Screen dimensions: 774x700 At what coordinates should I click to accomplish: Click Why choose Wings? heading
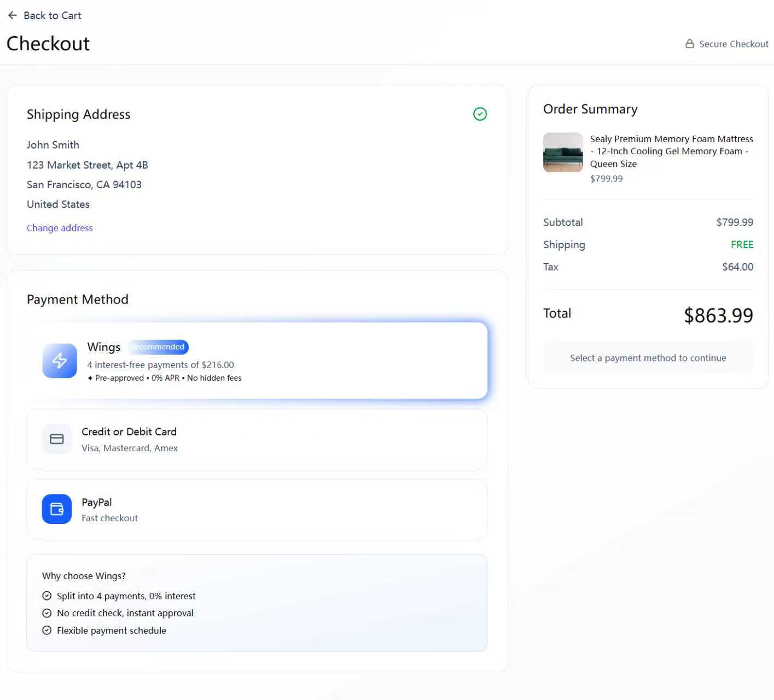click(x=84, y=576)
